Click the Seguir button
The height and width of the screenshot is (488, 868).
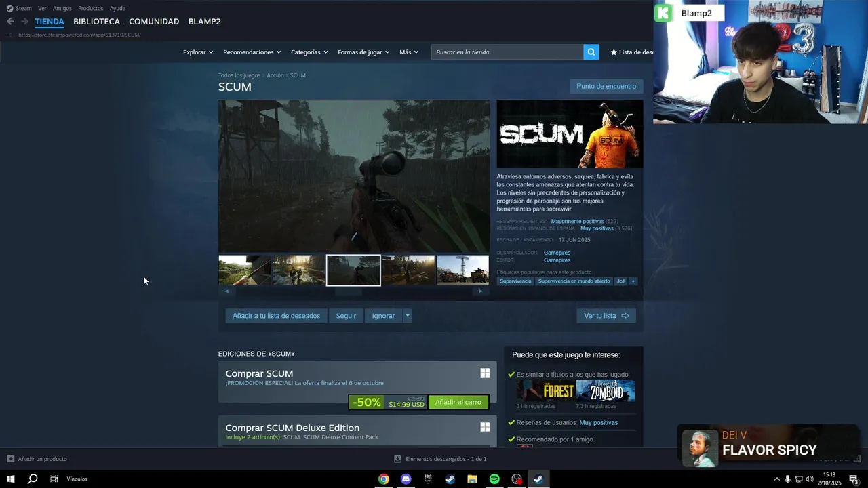click(346, 316)
